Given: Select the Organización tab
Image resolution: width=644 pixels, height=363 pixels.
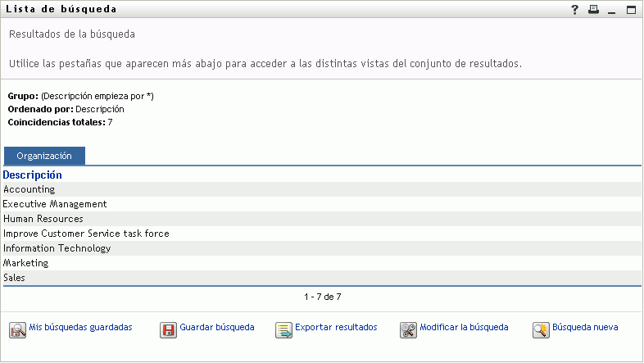Looking at the screenshot, I should [44, 156].
